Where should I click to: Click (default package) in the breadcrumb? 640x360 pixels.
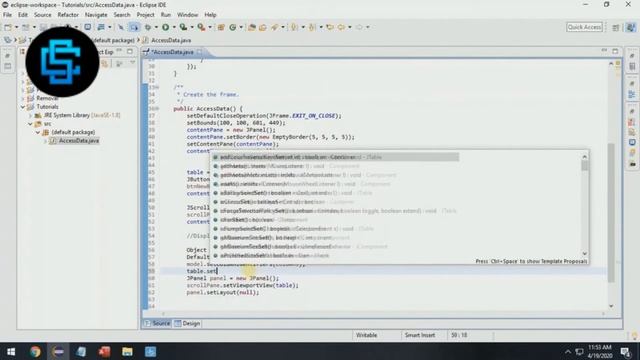click(113, 40)
